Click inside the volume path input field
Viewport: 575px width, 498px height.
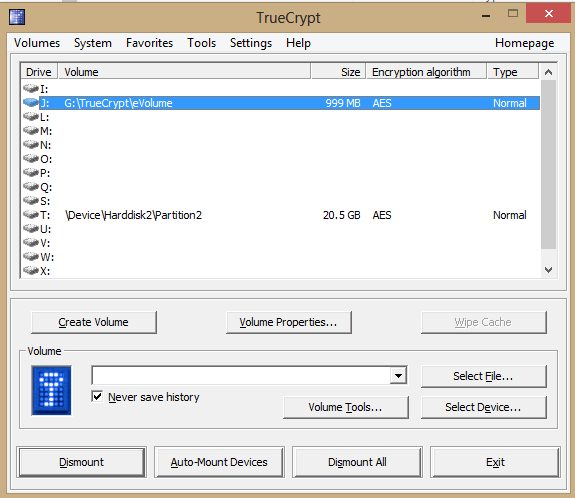pos(241,376)
